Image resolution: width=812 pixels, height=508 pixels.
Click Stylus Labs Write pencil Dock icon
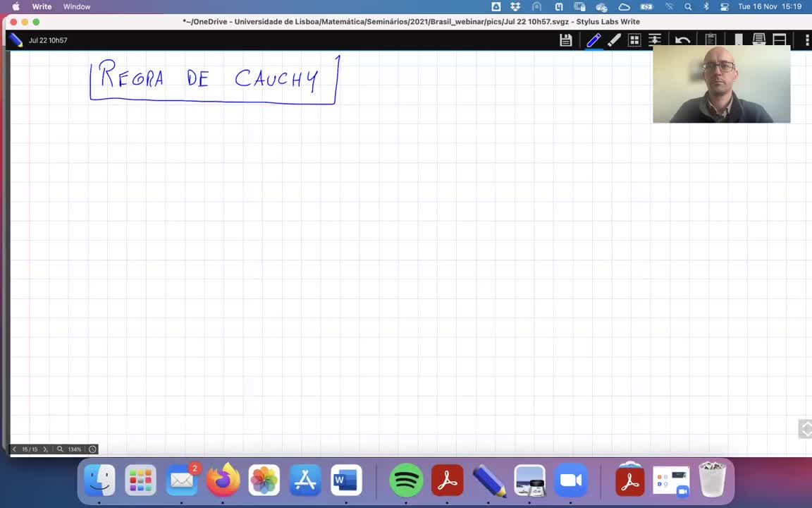click(488, 480)
